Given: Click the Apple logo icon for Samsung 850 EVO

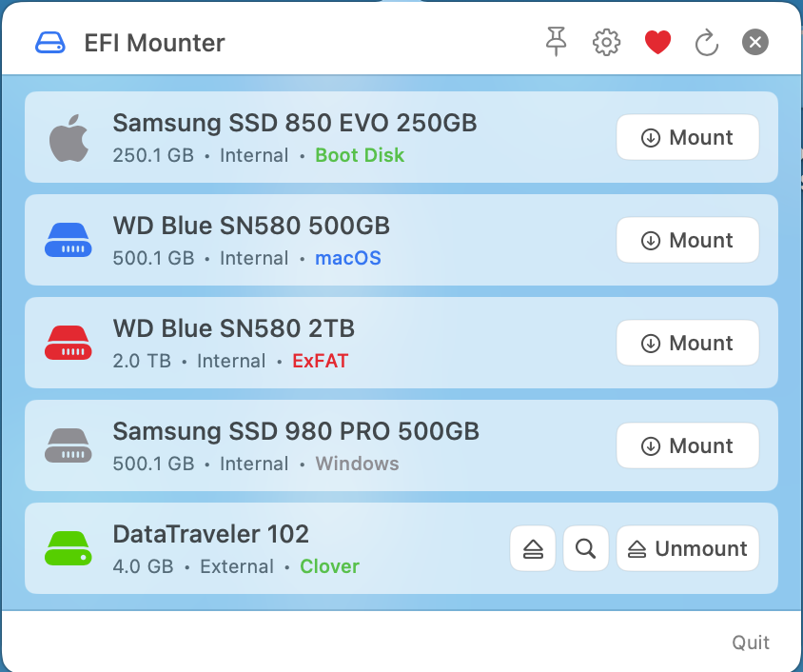Looking at the screenshot, I should pos(69,138).
